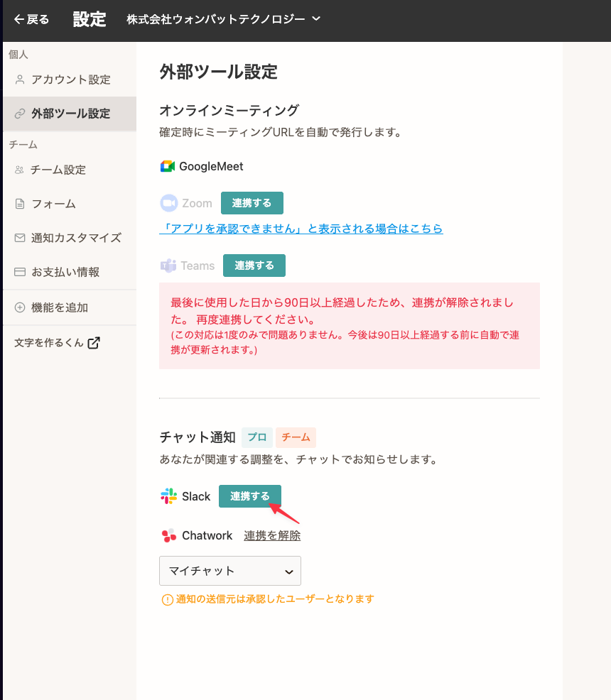Viewport: 611px width, 700px height.
Task: Click the orange notification warning icon
Action: click(168, 599)
